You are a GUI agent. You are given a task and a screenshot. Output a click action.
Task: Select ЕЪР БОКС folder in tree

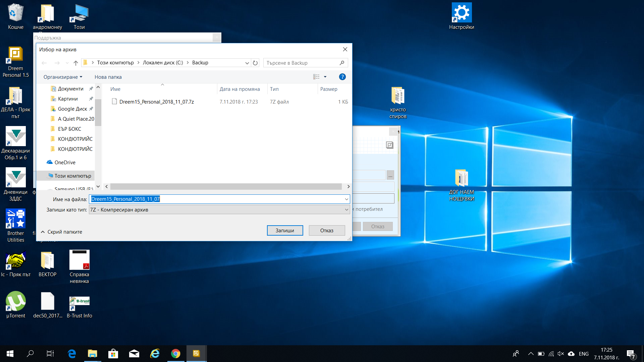(69, 129)
